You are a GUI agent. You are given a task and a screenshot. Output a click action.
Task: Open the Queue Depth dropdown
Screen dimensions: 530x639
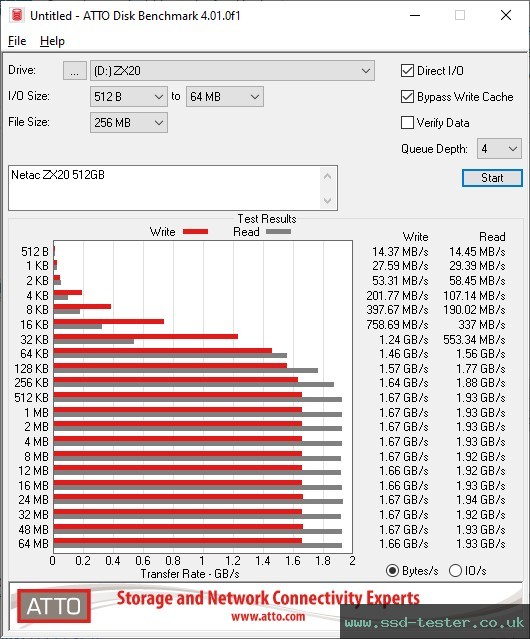[x=499, y=149]
